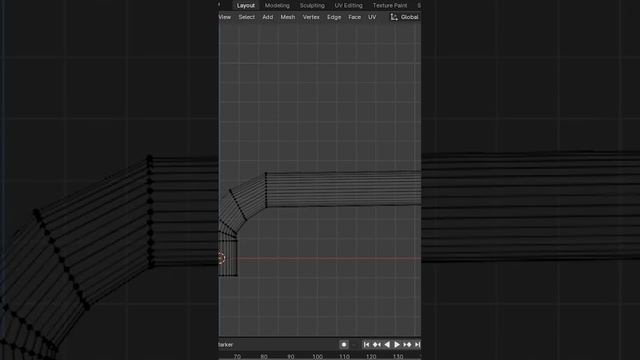Open the timeline Marker menu

pos(226,344)
